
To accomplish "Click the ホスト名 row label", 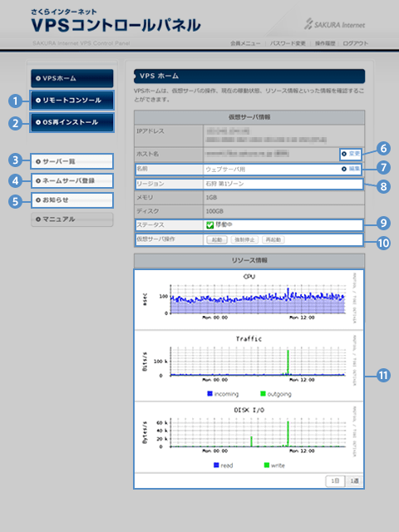I will point(148,154).
